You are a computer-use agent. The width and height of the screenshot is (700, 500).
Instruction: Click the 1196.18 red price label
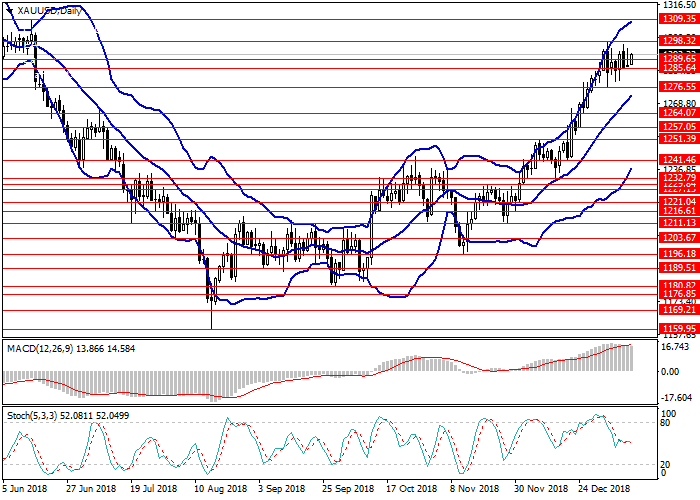click(678, 254)
